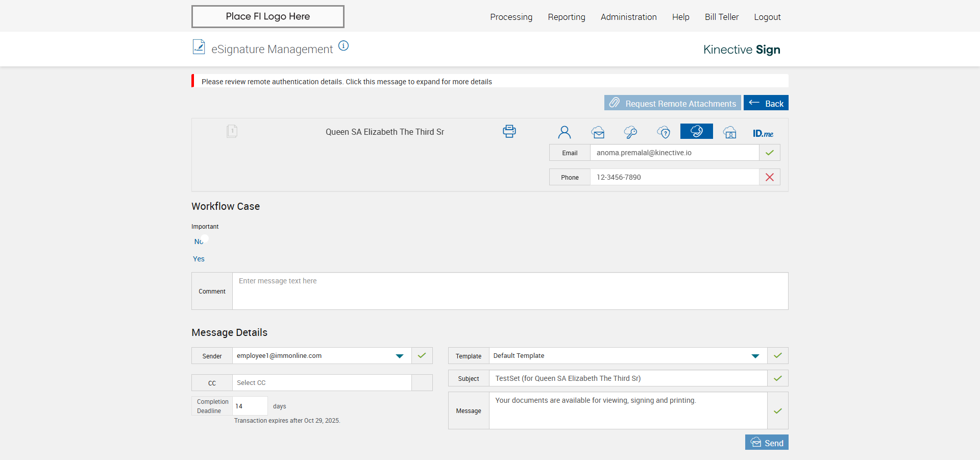Image resolution: width=980 pixels, height=460 pixels.
Task: Click the Send button
Action: click(767, 443)
